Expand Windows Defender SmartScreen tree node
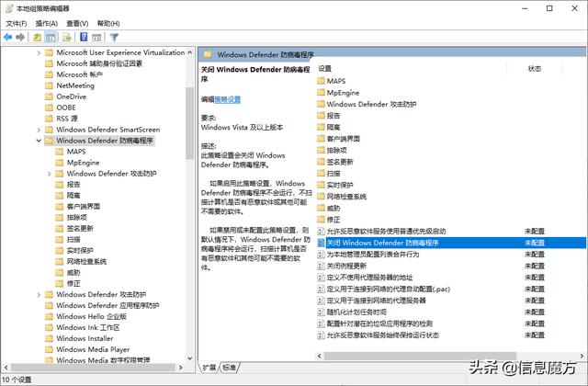This screenshot has height=386, width=588. (x=39, y=130)
